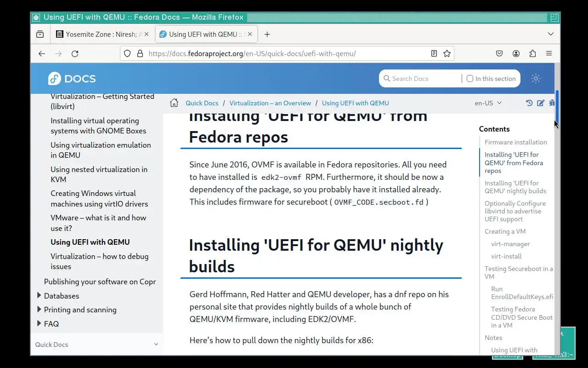588x368 pixels.
Task: Click the Quick Docs breadcrumb link
Action: pyautogui.click(x=202, y=103)
